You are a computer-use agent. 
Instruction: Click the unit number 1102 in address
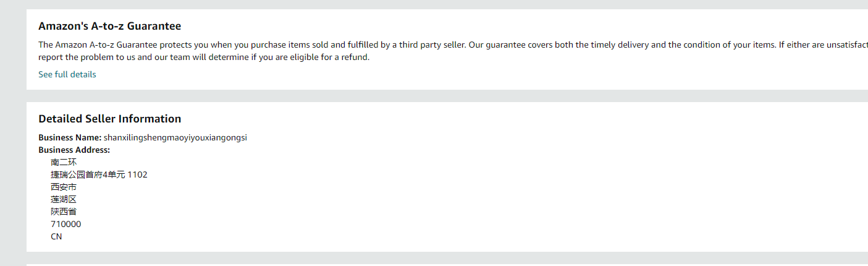[x=138, y=174]
